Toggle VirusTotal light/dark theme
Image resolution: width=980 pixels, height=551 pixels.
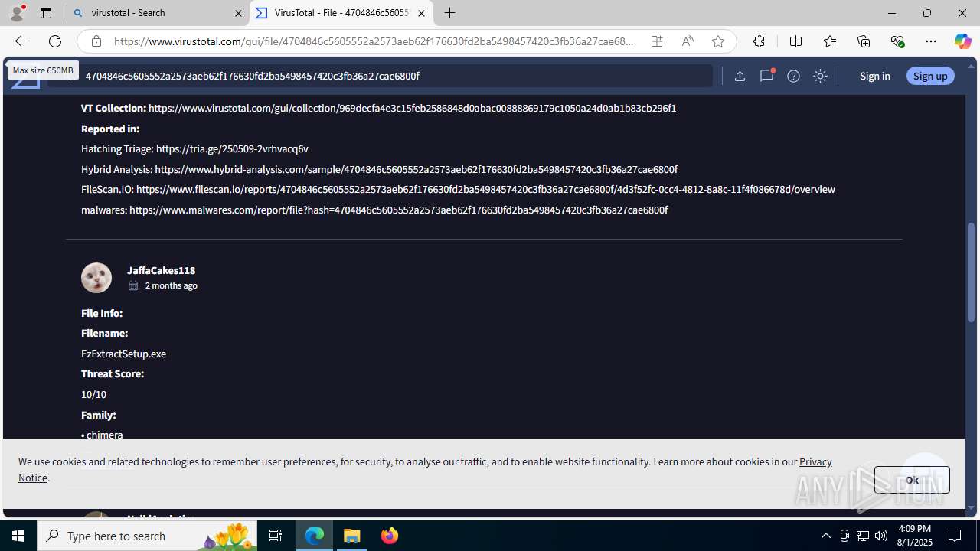click(x=820, y=76)
